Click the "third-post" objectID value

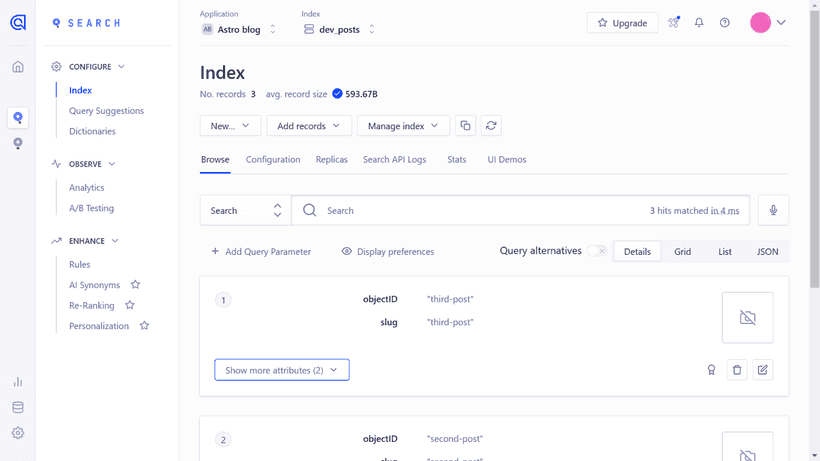450,299
